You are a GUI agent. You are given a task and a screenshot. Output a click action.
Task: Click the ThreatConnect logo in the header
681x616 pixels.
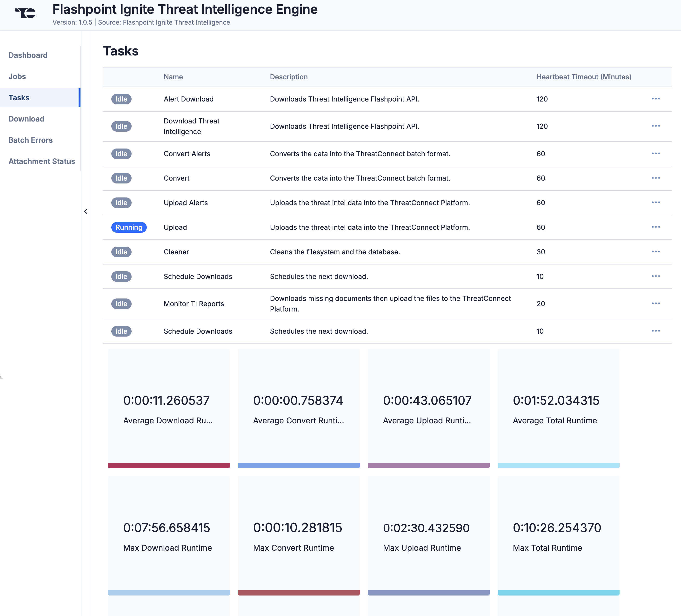25,14
